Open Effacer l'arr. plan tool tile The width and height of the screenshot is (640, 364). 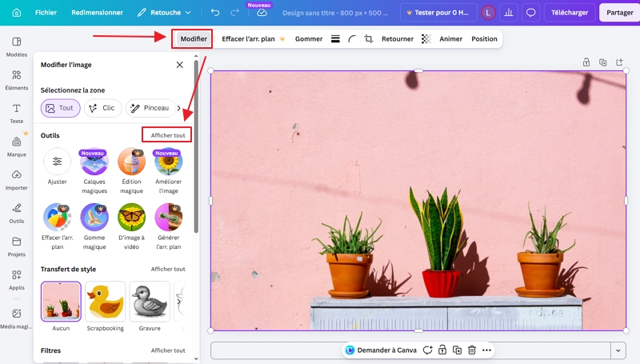click(57, 227)
